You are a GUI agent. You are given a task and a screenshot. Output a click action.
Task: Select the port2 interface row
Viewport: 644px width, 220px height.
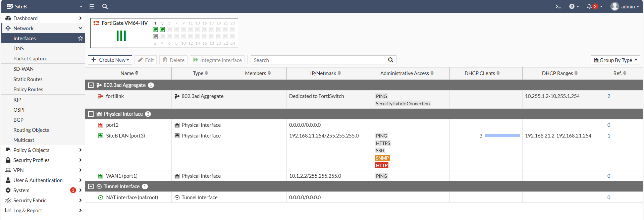(x=364, y=125)
